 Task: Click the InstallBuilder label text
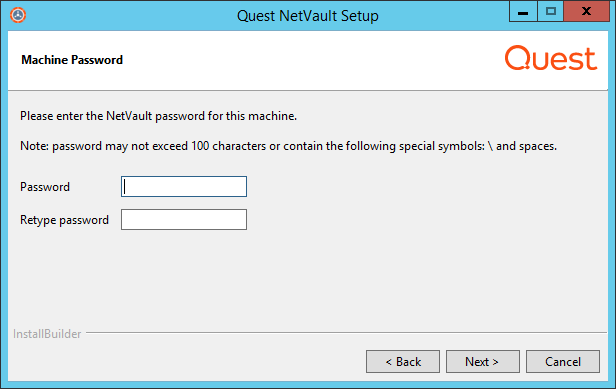[47, 334]
